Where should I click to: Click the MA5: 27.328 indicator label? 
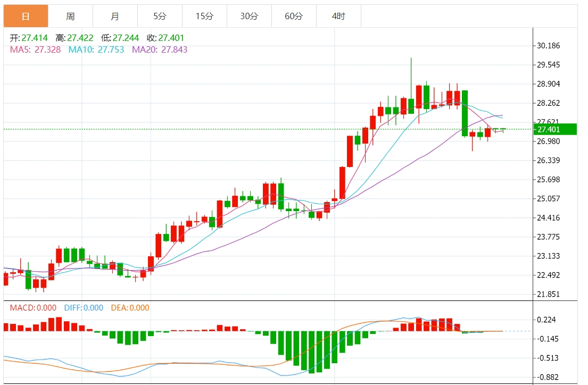[x=35, y=49]
